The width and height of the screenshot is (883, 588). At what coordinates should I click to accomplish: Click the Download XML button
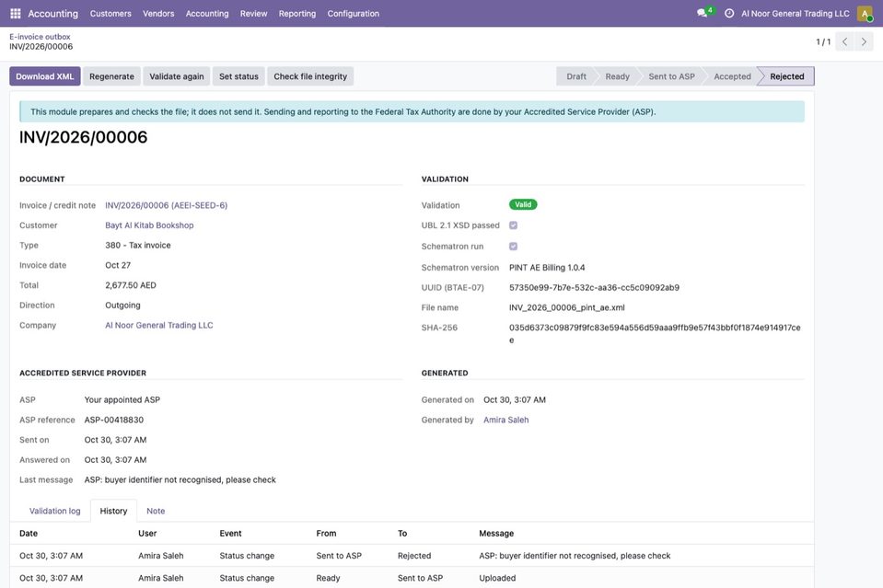coord(44,76)
